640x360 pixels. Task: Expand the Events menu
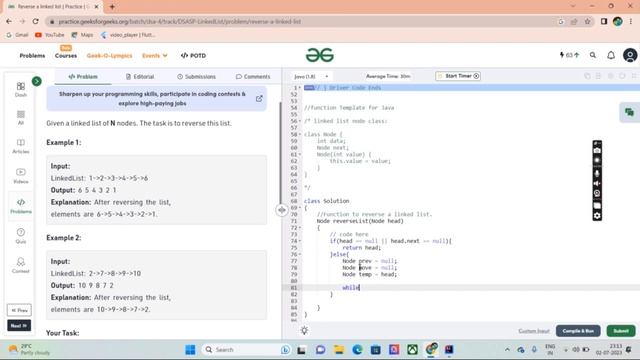click(155, 56)
